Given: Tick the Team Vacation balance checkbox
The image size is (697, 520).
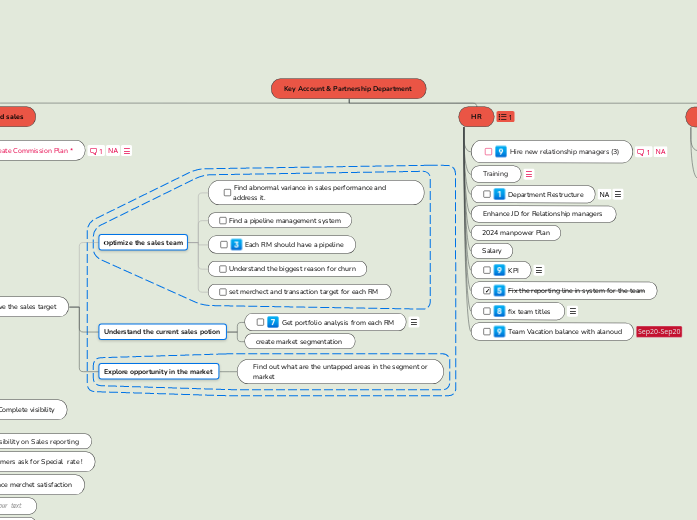Looking at the screenshot, I should click(487, 332).
